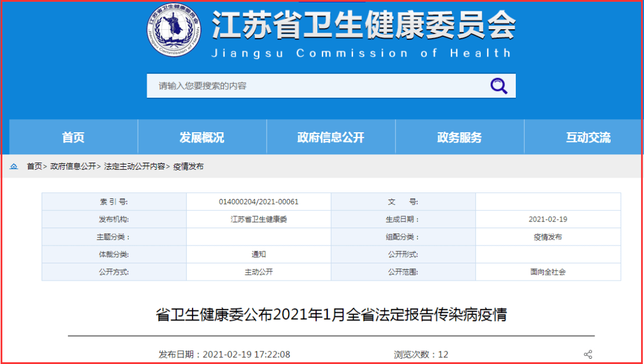Click the 体裁分类 label cell
This screenshot has height=364, width=644.
click(x=114, y=254)
